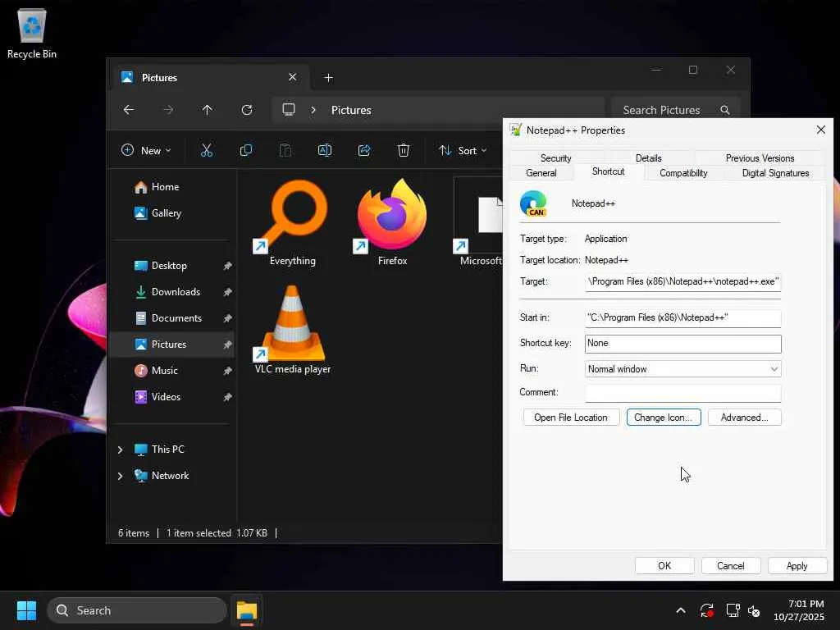Click the Change Icon button
This screenshot has width=840, height=630.
pyautogui.click(x=663, y=418)
